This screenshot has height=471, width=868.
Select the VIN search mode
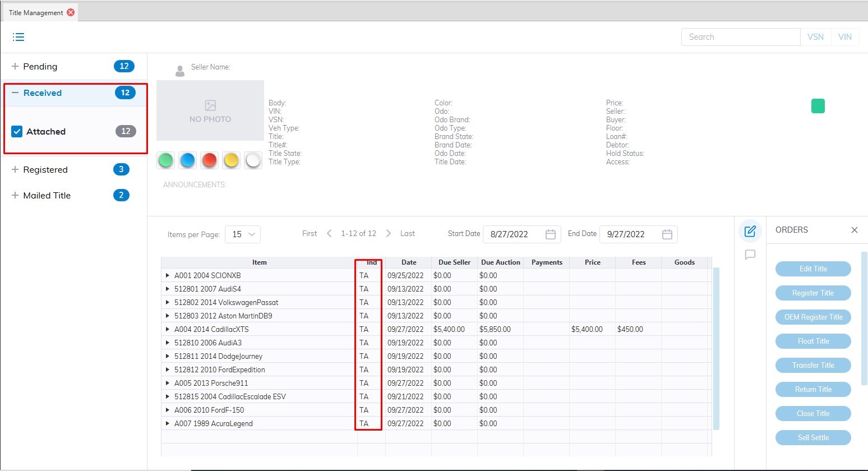tap(844, 37)
